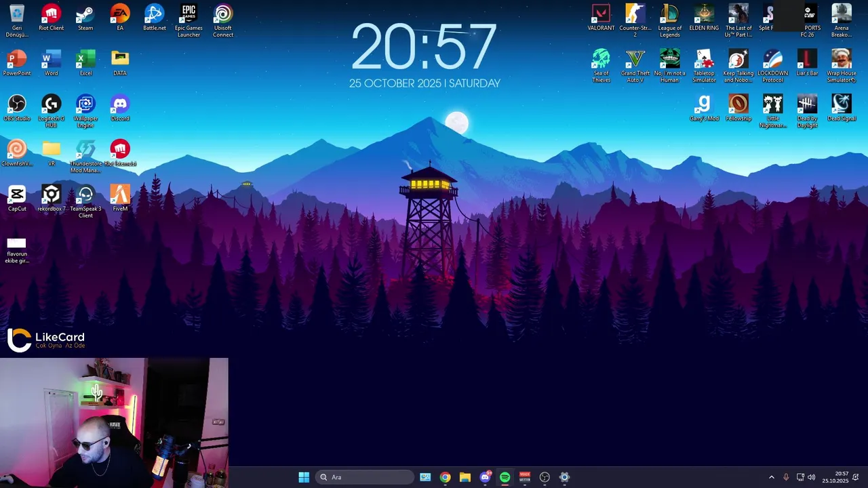Select the flavorun ekibe gir file

[x=17, y=250]
